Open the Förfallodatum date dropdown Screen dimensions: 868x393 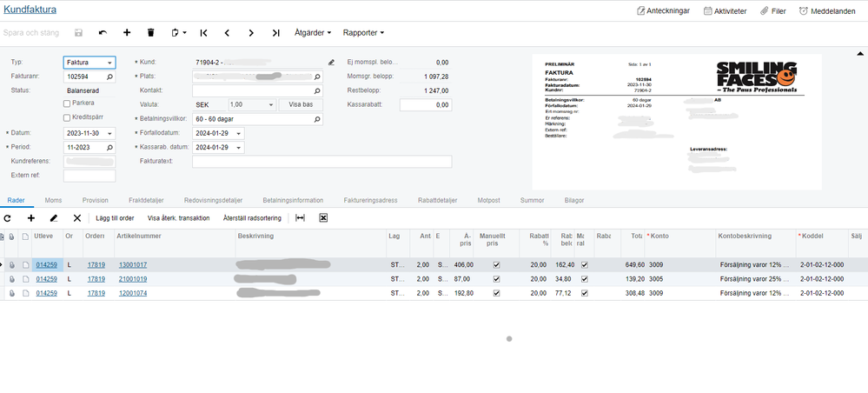239,134
